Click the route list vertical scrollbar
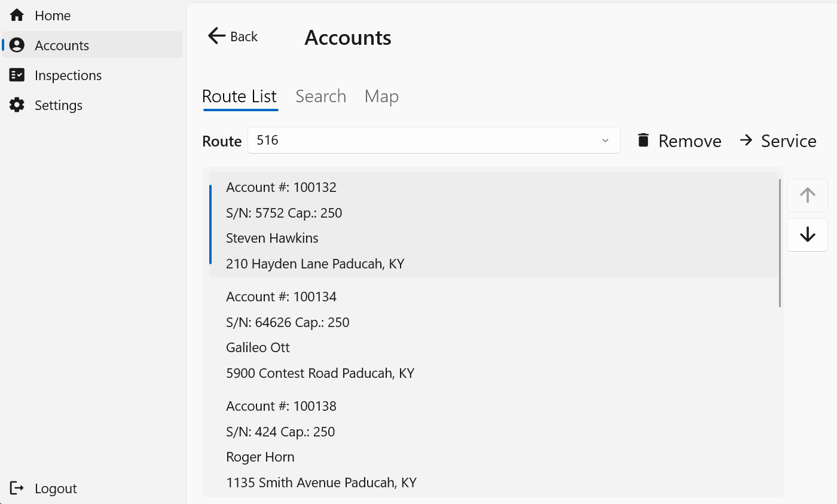The image size is (837, 504). (x=780, y=243)
